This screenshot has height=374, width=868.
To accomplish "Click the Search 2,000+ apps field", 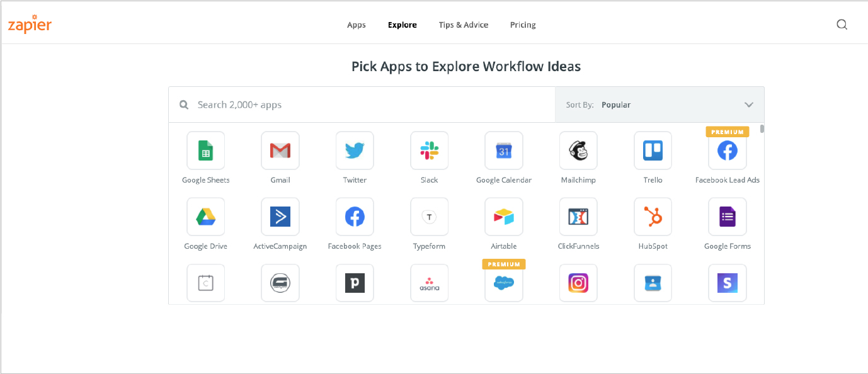I will point(362,105).
